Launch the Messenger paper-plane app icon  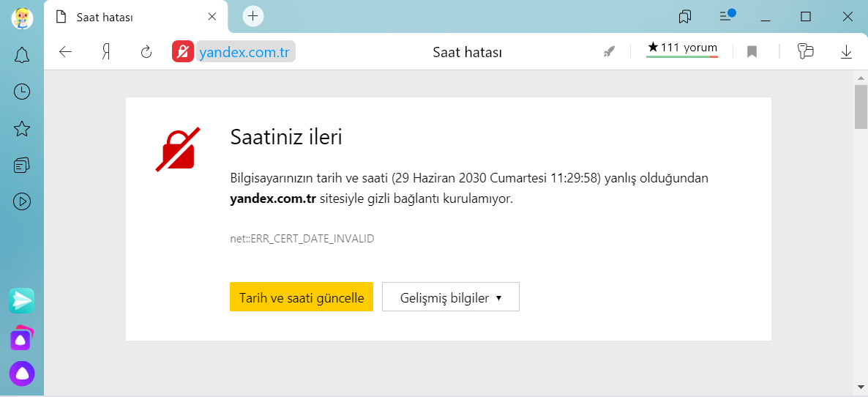[21, 300]
